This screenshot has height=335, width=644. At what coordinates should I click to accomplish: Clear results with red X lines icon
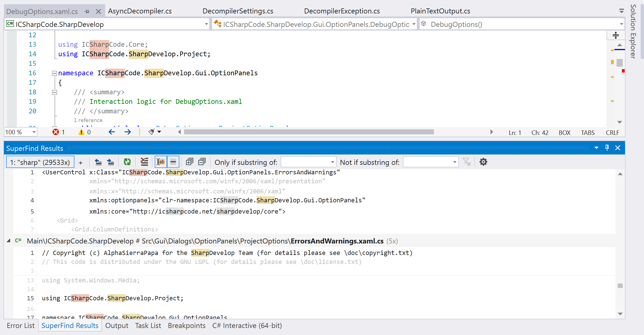tap(144, 162)
